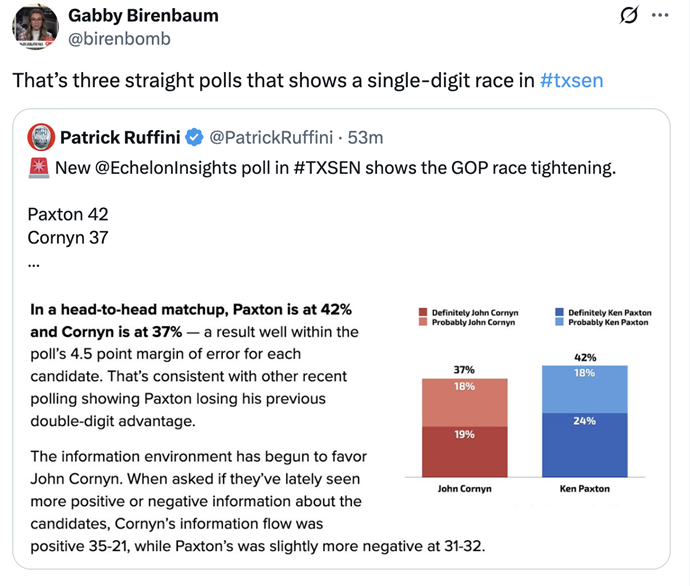Open the #txsen hashtag link
Viewport: 690px width, 586px height.
pos(571,80)
